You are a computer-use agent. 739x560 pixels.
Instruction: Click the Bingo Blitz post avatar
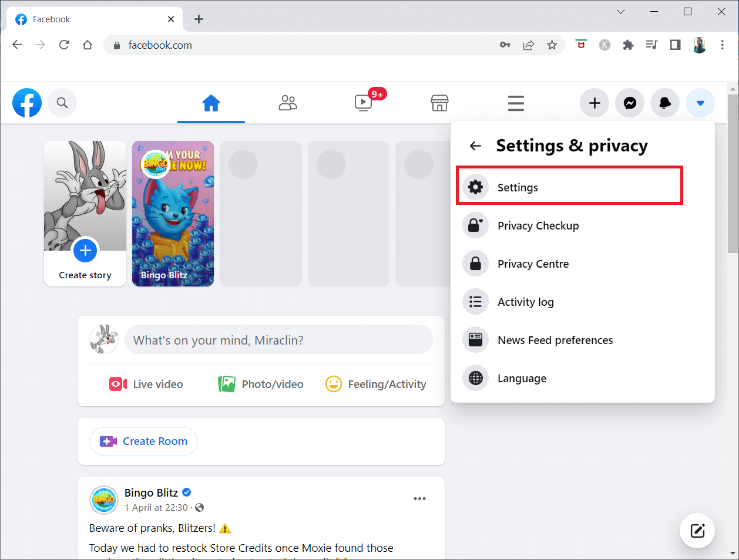pyautogui.click(x=104, y=500)
